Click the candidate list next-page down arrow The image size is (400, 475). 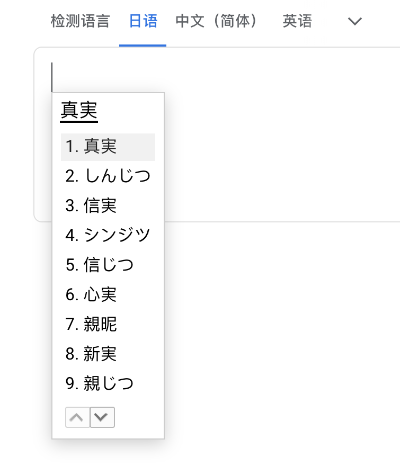[102, 417]
